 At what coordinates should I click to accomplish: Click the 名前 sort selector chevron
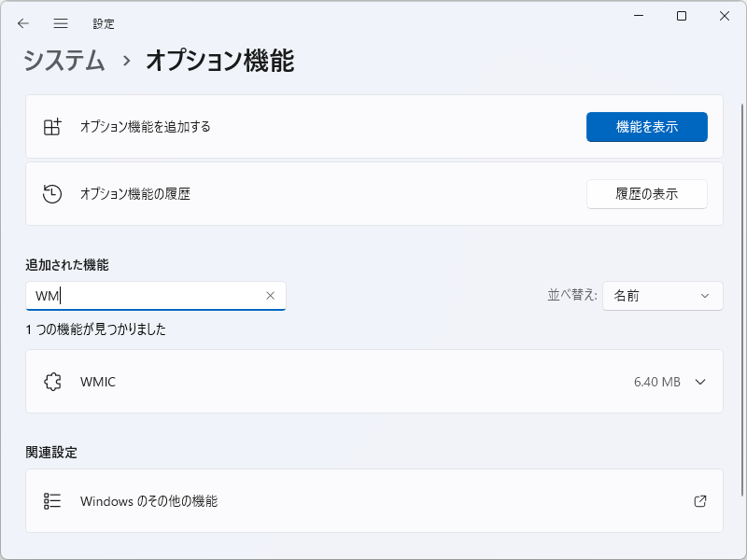pyautogui.click(x=705, y=296)
